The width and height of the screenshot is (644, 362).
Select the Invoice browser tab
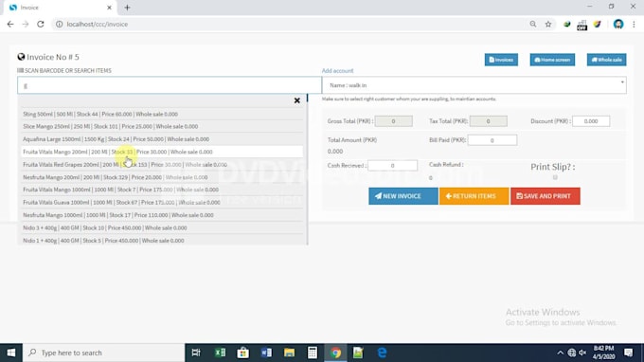pos(60,8)
